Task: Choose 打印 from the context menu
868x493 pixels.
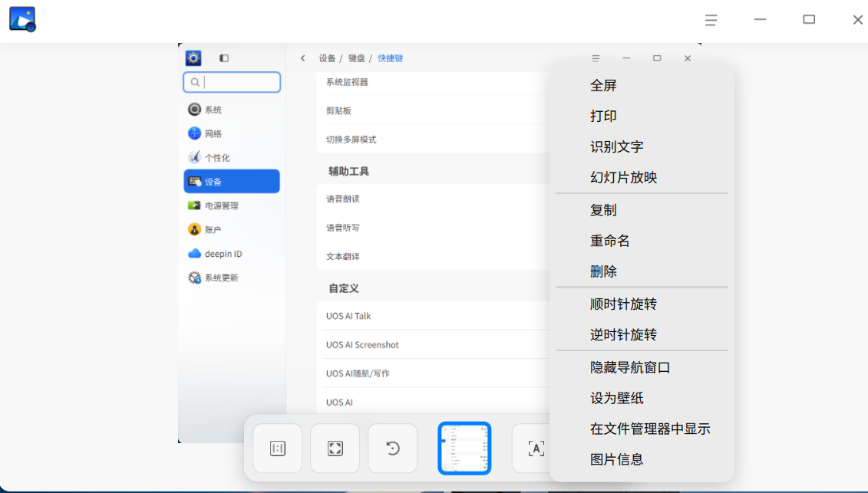Action: 642,117
